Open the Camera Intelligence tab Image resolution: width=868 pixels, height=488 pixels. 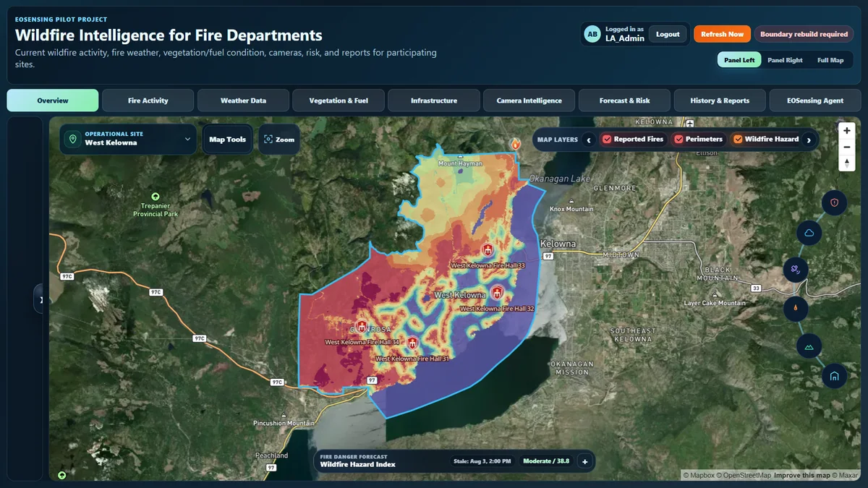click(x=529, y=100)
